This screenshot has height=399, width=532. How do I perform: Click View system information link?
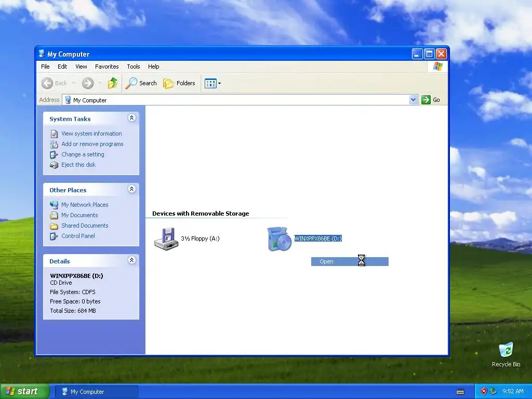(x=91, y=134)
